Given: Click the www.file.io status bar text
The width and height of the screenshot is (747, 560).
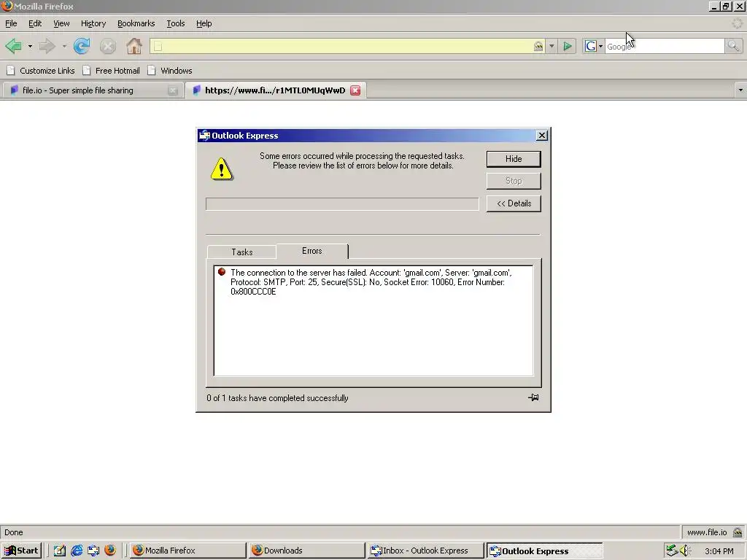Looking at the screenshot, I should point(707,532).
